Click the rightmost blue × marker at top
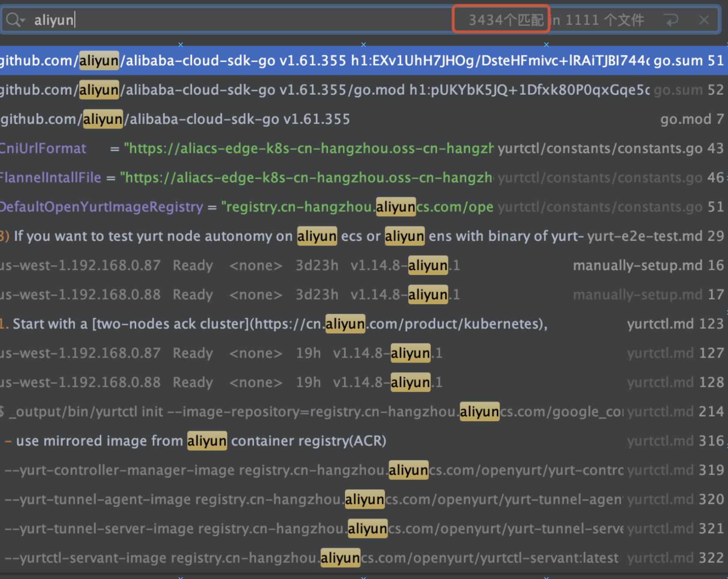This screenshot has height=579, width=728. coord(546,45)
